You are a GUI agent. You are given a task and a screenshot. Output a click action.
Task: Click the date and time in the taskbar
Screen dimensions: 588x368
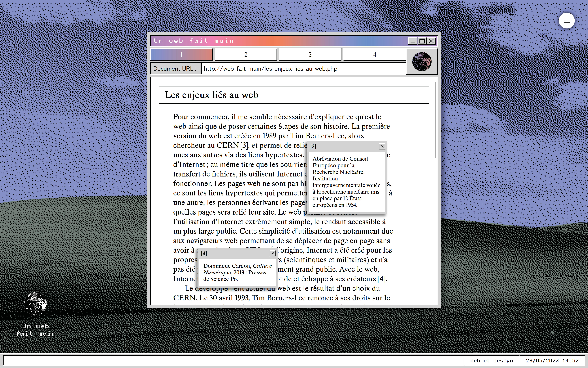552,361
